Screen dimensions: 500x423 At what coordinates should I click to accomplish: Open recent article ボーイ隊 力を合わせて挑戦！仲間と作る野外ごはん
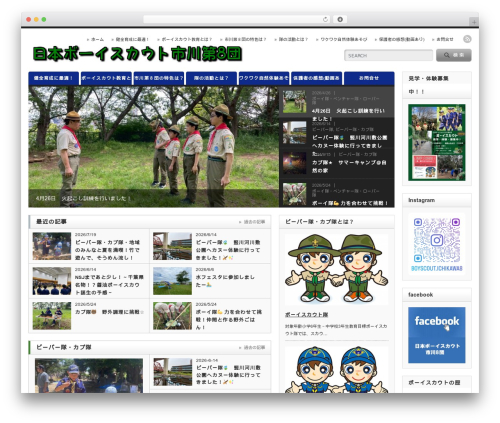click(229, 319)
